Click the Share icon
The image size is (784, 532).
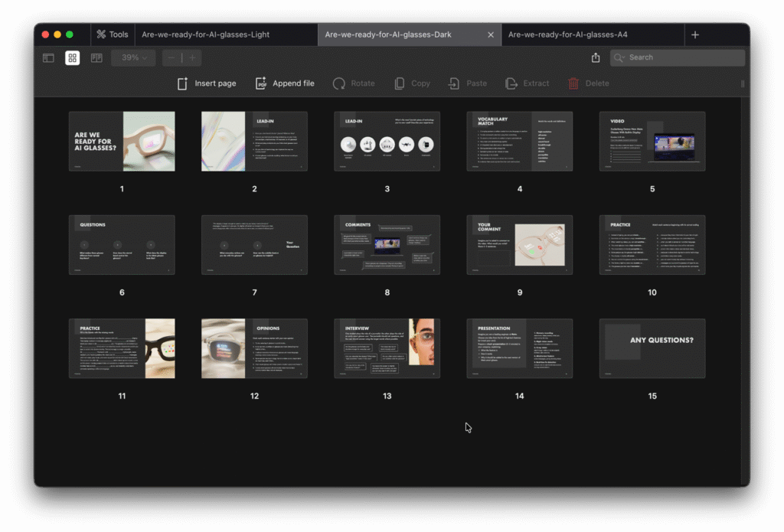[596, 57]
